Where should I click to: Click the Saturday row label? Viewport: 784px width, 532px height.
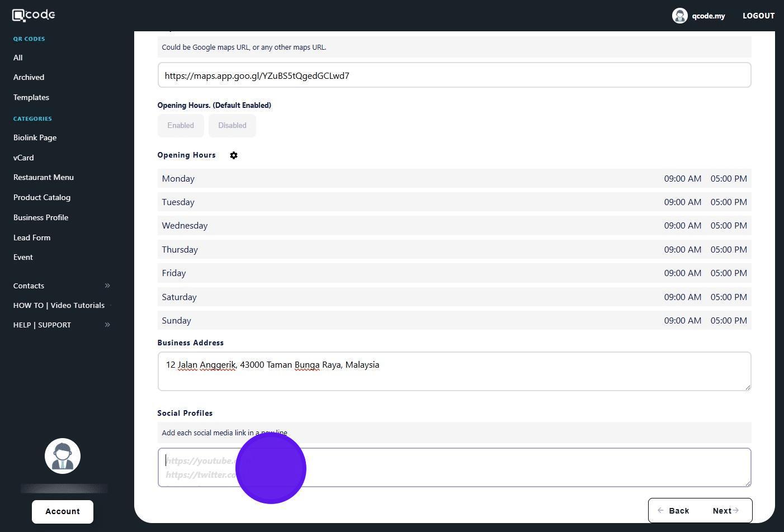[x=180, y=297]
